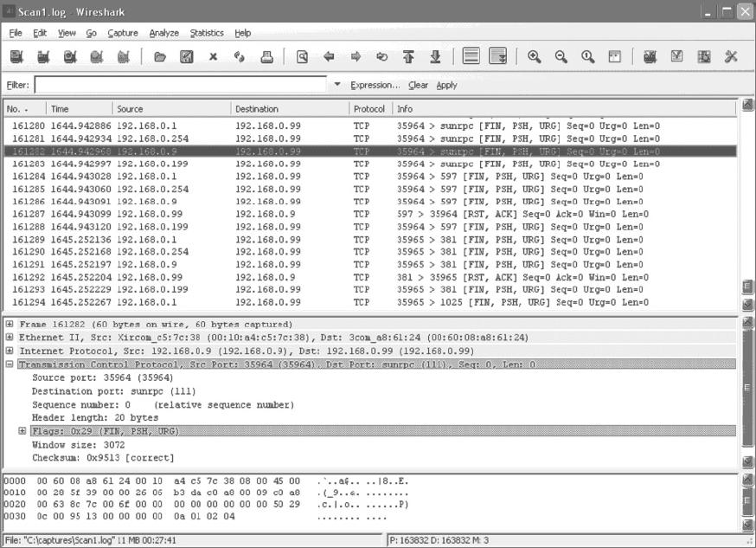Open the Go menu
This screenshot has width=756, height=548.
coord(91,33)
